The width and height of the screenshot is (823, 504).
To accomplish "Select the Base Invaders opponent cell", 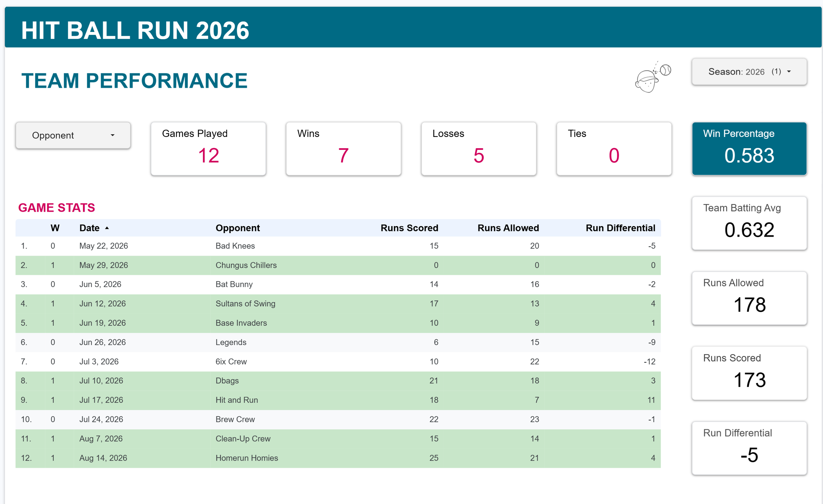I will (241, 323).
